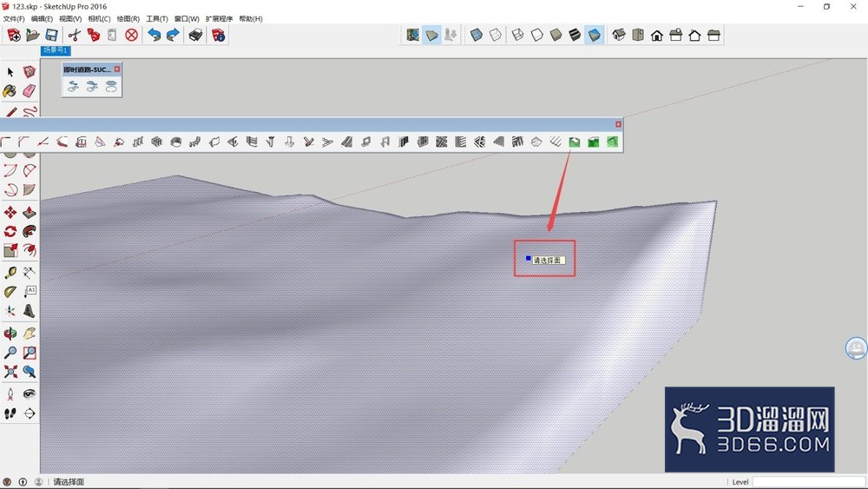868x489 pixels.
Task: Select the Tape Measure tool
Action: 10,272
